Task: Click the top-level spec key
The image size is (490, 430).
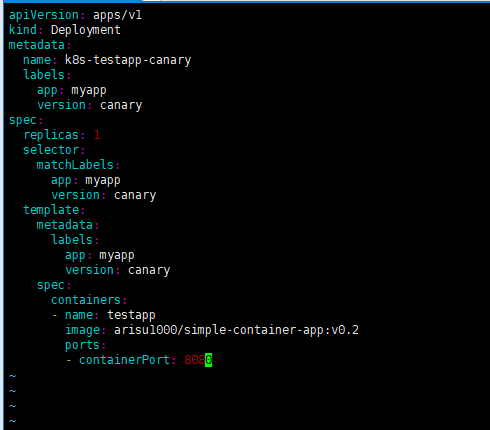Action: pos(23,120)
